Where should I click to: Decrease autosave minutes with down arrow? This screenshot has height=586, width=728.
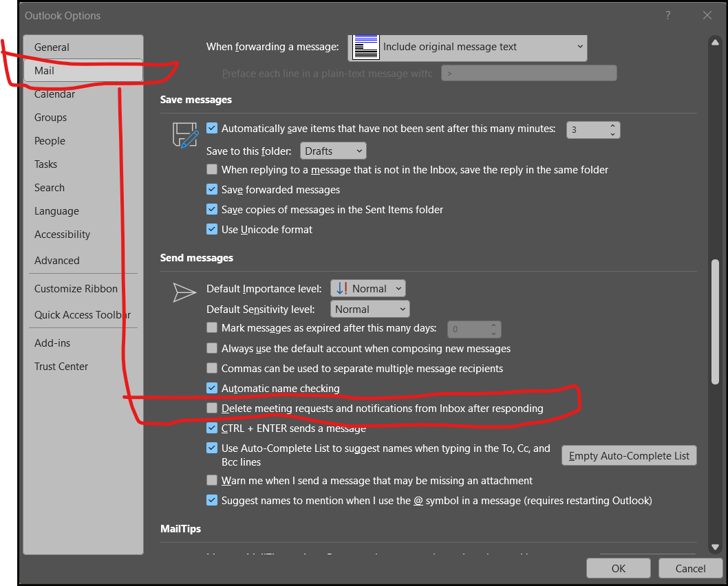(612, 134)
